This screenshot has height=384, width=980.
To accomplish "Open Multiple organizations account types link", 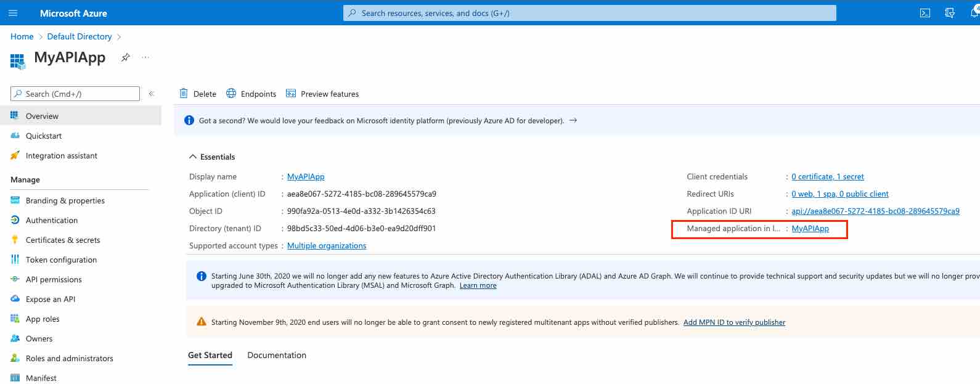I will click(327, 245).
